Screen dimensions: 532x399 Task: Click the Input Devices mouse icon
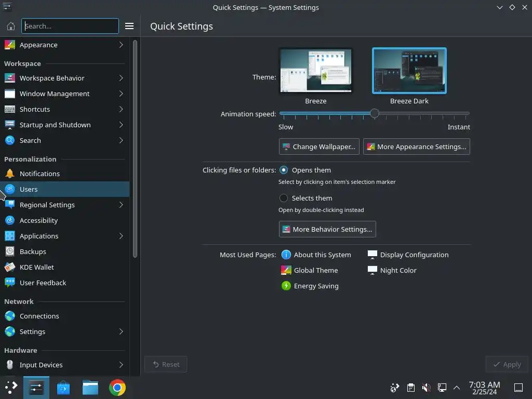pos(10,365)
